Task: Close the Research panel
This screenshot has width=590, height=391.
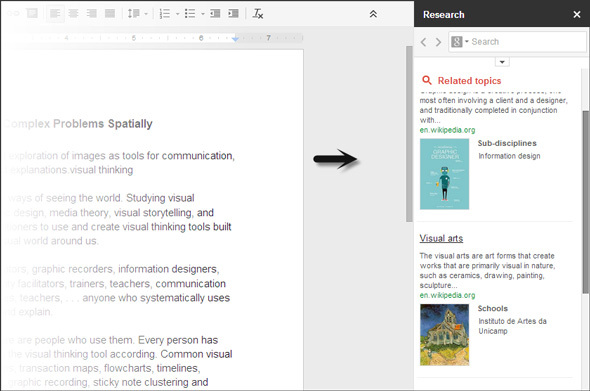Action: click(576, 14)
